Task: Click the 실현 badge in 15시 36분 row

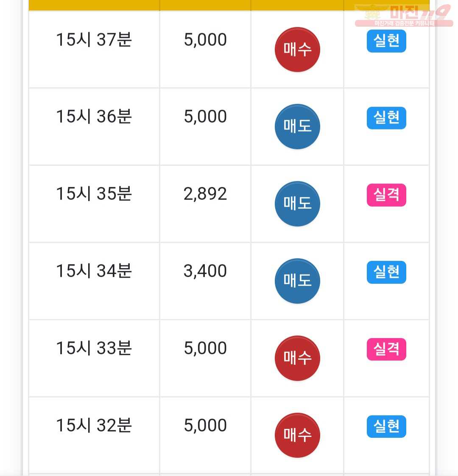Action: pyautogui.click(x=386, y=118)
